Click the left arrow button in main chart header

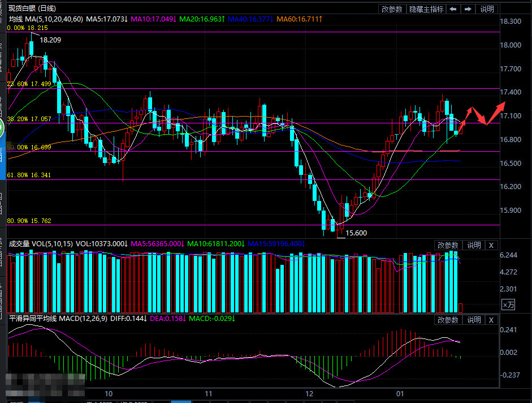(453, 9)
